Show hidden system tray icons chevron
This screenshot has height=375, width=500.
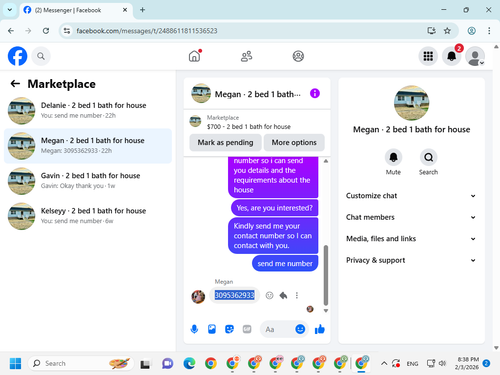(x=384, y=363)
